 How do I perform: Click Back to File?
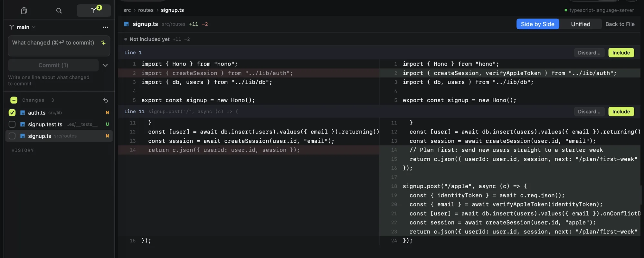(x=620, y=24)
